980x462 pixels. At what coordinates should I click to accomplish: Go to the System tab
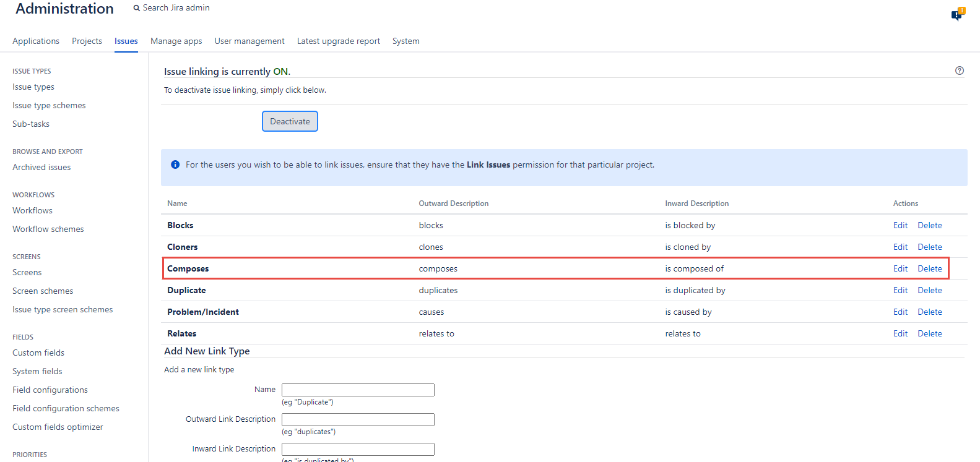point(405,41)
